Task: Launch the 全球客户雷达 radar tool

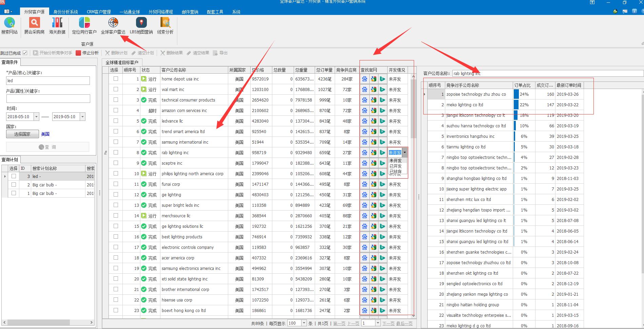Action: [x=113, y=26]
